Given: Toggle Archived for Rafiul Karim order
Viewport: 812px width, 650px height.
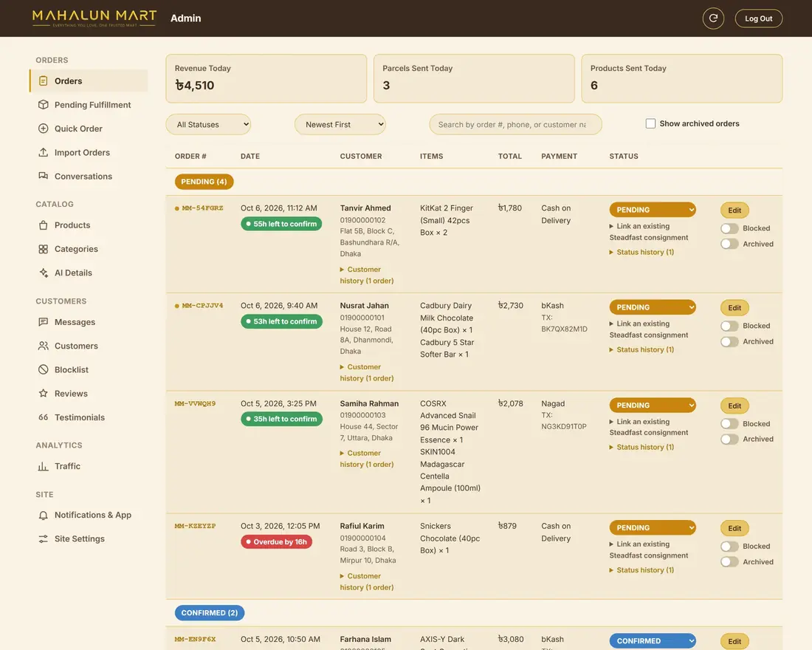Looking at the screenshot, I should click(729, 562).
